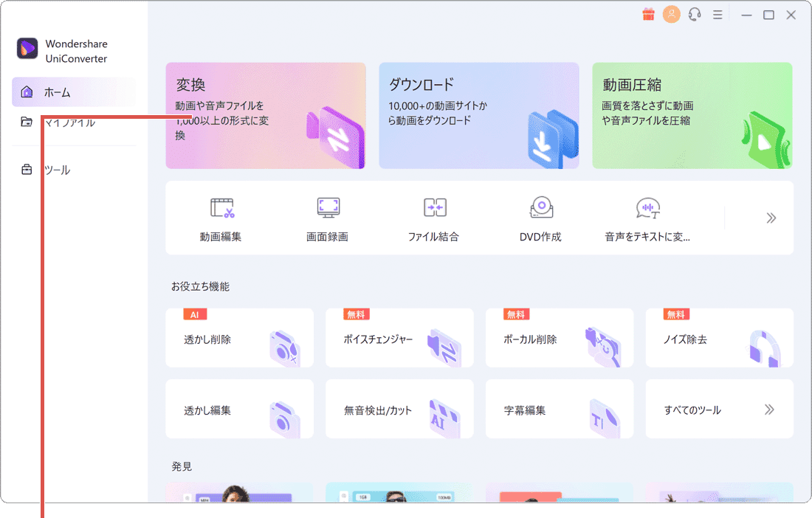812x518 pixels.
Task: Open the 音声をテキストに変換 speech-to-text icon
Action: pyautogui.click(x=647, y=218)
